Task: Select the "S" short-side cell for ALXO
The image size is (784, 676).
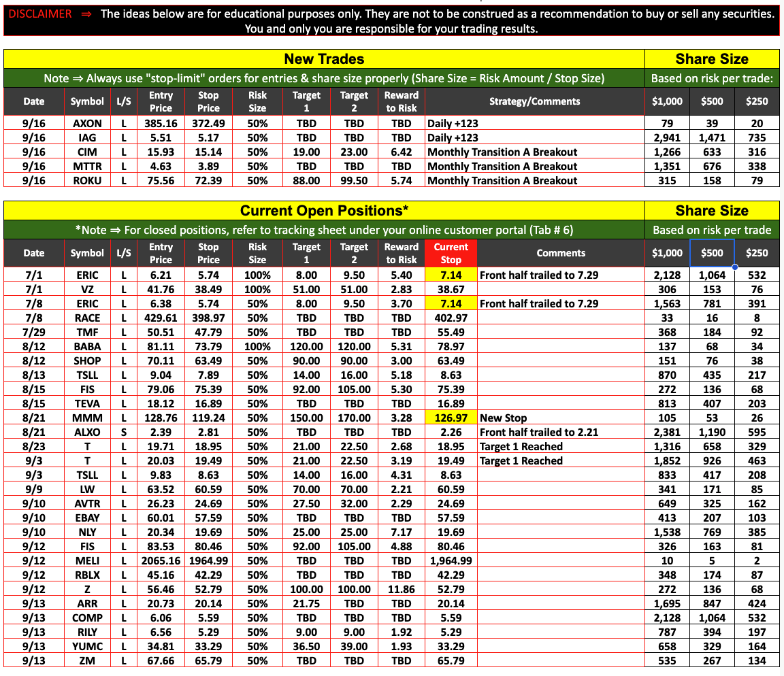Action: tap(123, 432)
